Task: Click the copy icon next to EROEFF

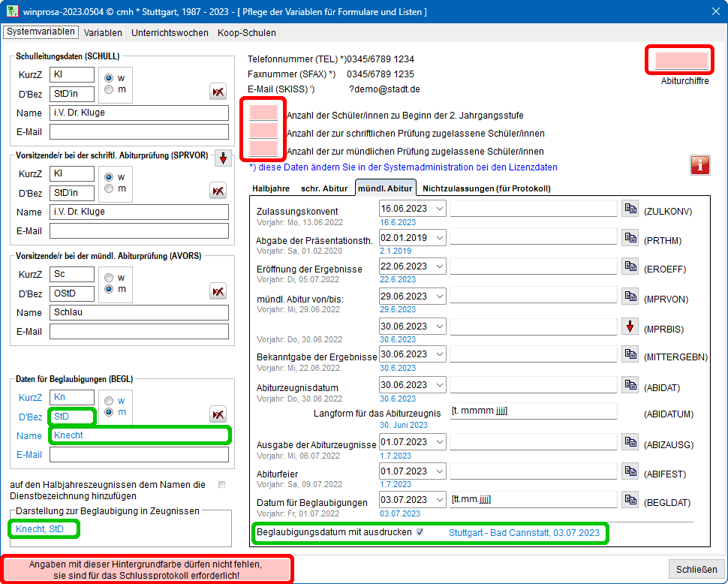Action: [x=630, y=267]
